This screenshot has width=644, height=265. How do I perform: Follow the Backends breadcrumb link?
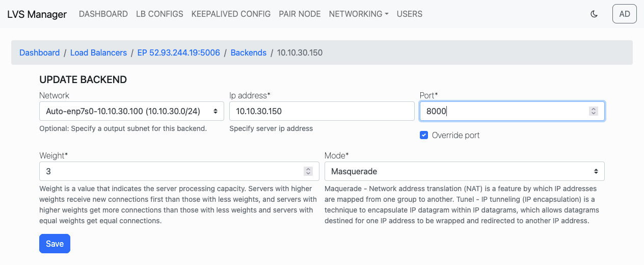pyautogui.click(x=249, y=52)
